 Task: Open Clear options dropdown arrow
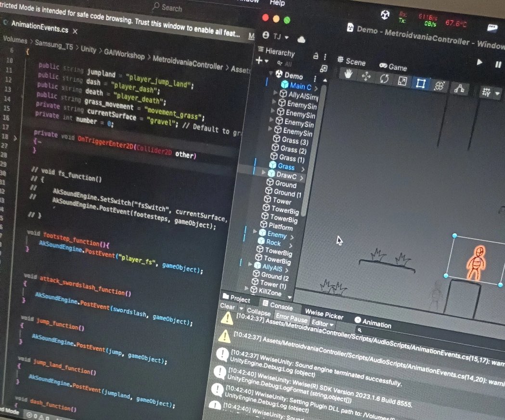pyautogui.click(x=241, y=308)
